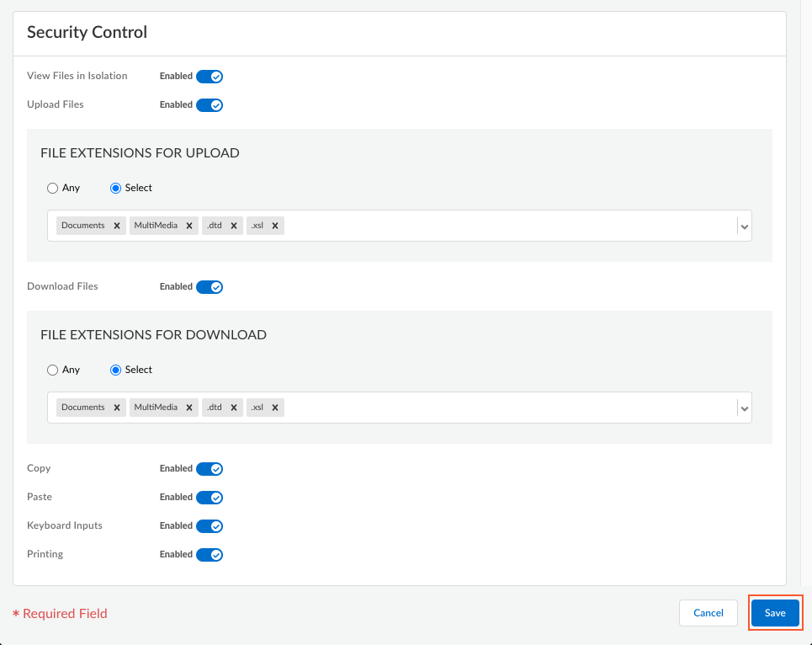Choose Any for file extensions for download
This screenshot has width=812, height=645.
[x=52, y=370]
